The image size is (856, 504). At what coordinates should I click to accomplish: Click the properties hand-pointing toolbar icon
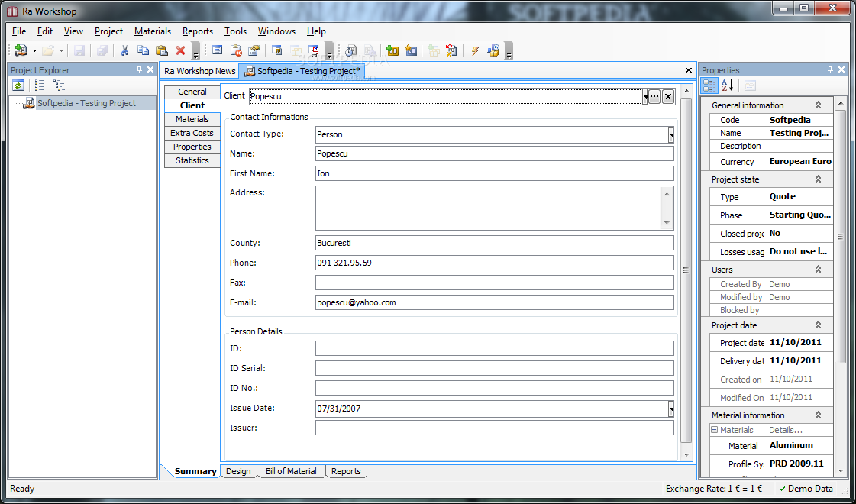254,51
